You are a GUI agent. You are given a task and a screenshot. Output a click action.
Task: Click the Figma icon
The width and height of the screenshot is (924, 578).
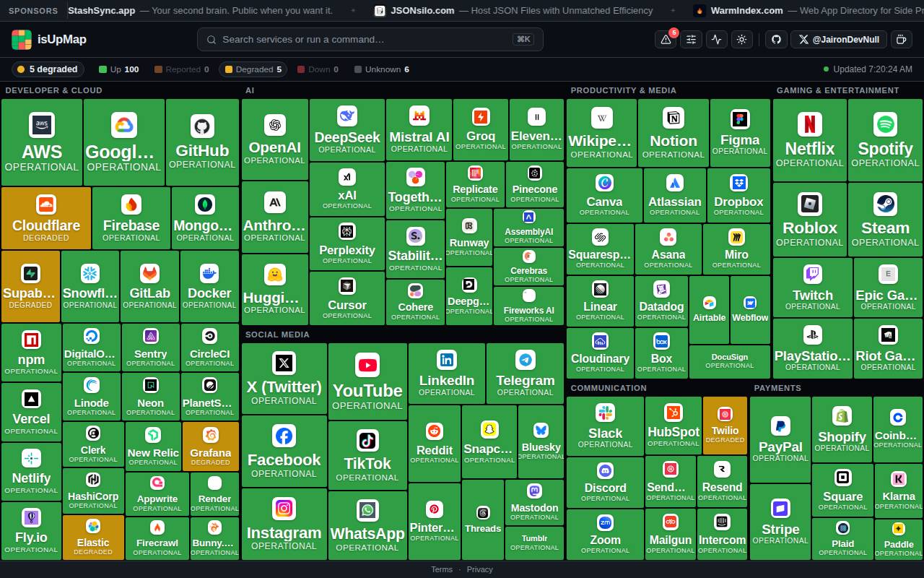coord(740,118)
